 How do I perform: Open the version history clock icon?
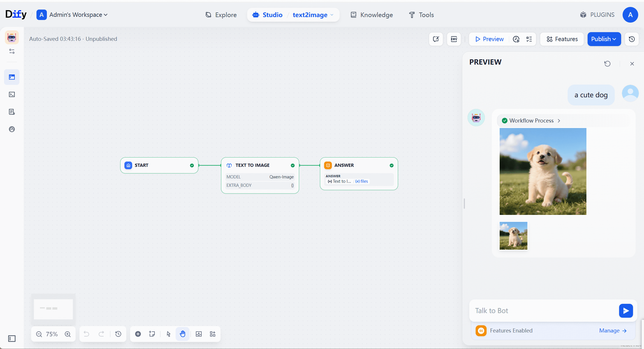pyautogui.click(x=632, y=39)
